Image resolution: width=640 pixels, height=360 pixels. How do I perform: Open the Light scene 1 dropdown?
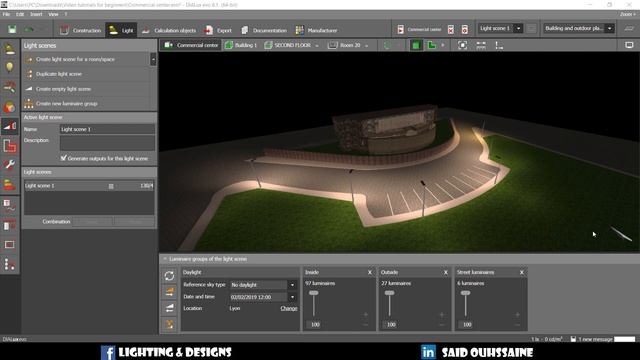coord(518,29)
